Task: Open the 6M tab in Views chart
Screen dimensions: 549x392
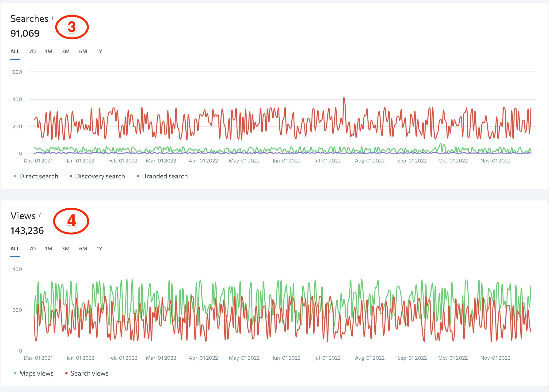Action: tap(83, 249)
